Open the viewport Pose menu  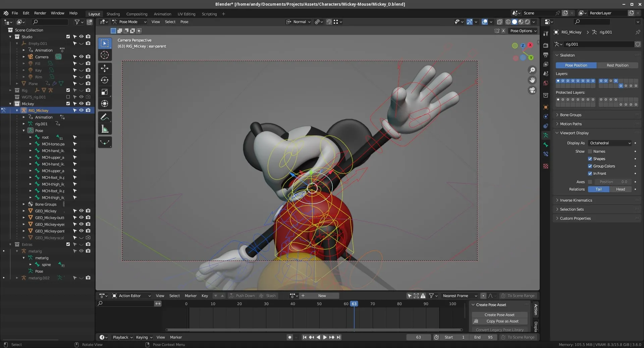[184, 22]
